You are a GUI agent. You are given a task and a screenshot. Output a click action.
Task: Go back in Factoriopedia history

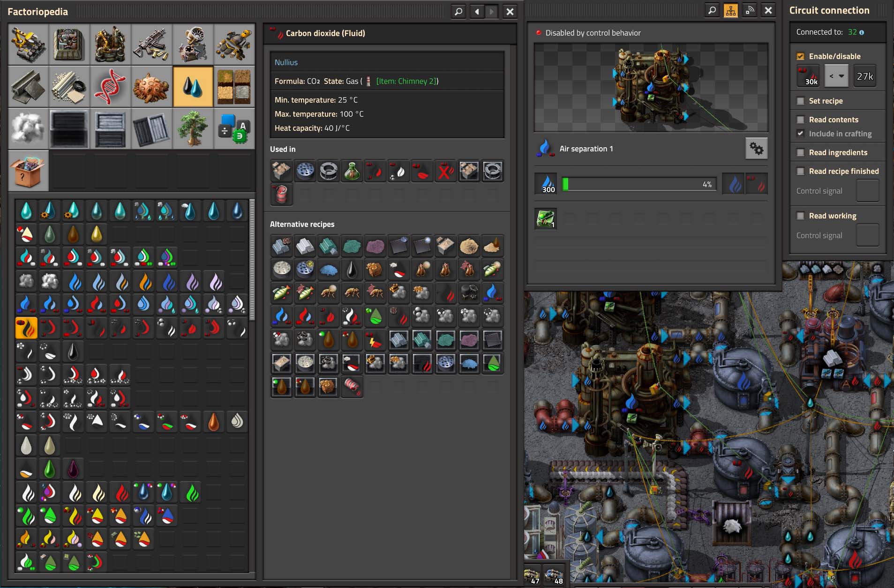coord(477,11)
